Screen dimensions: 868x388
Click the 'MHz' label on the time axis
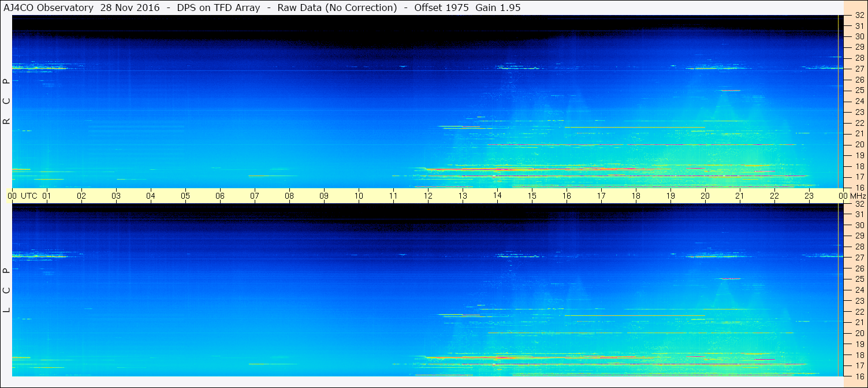[857, 196]
